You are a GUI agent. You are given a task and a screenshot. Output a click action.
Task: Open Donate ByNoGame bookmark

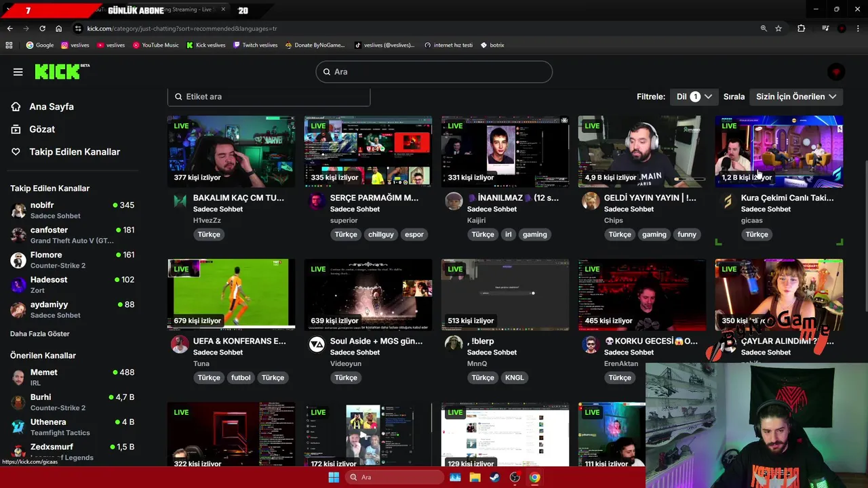315,45
